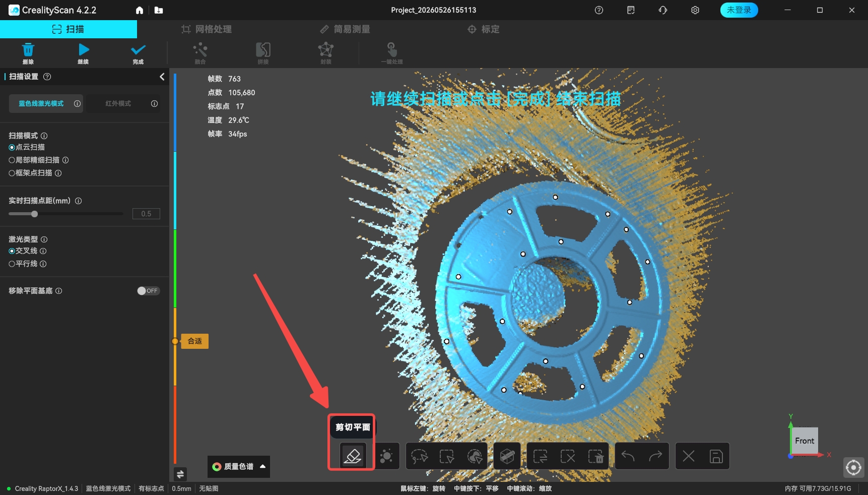Click the 合适 distance label tag
This screenshot has height=495, width=868.
[194, 341]
